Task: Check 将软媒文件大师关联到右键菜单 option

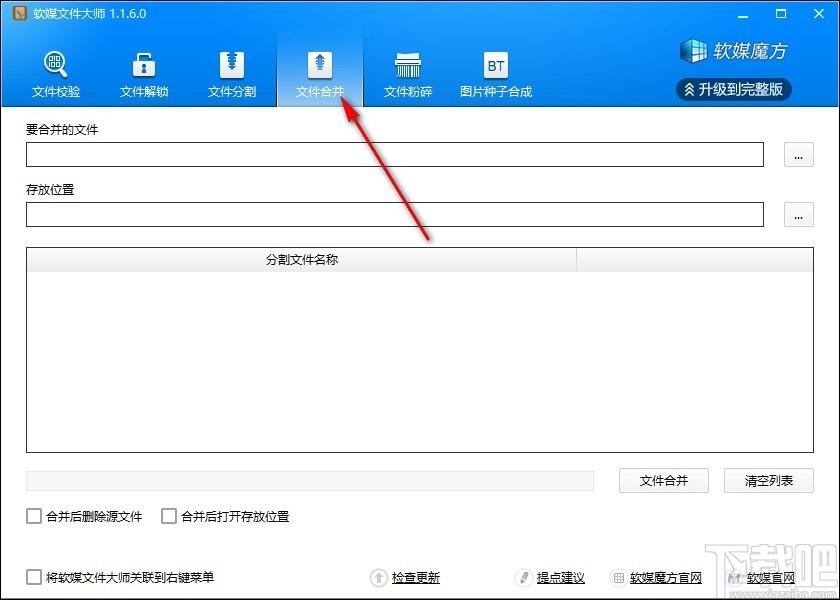Action: tap(34, 577)
